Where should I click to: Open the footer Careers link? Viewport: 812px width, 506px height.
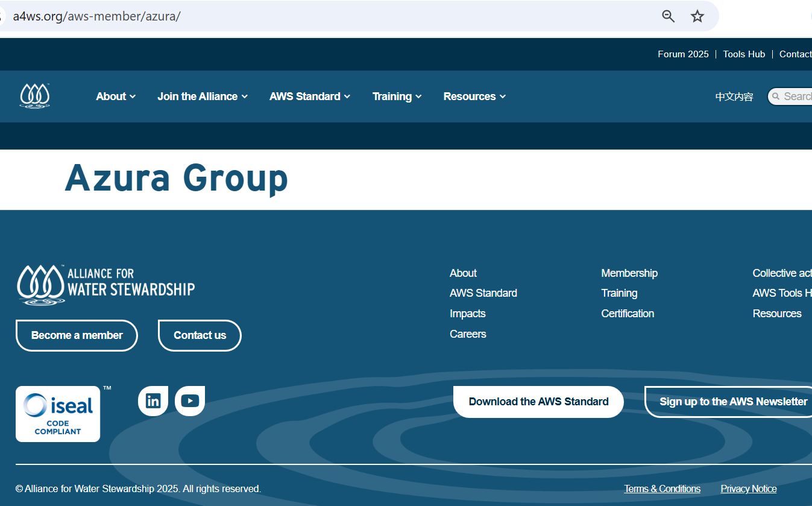[x=468, y=334]
